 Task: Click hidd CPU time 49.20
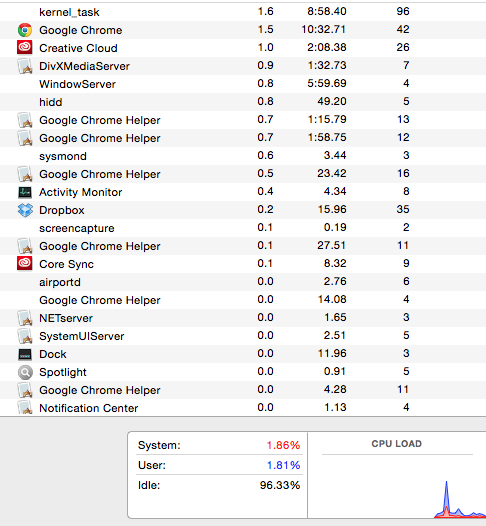coord(332,101)
